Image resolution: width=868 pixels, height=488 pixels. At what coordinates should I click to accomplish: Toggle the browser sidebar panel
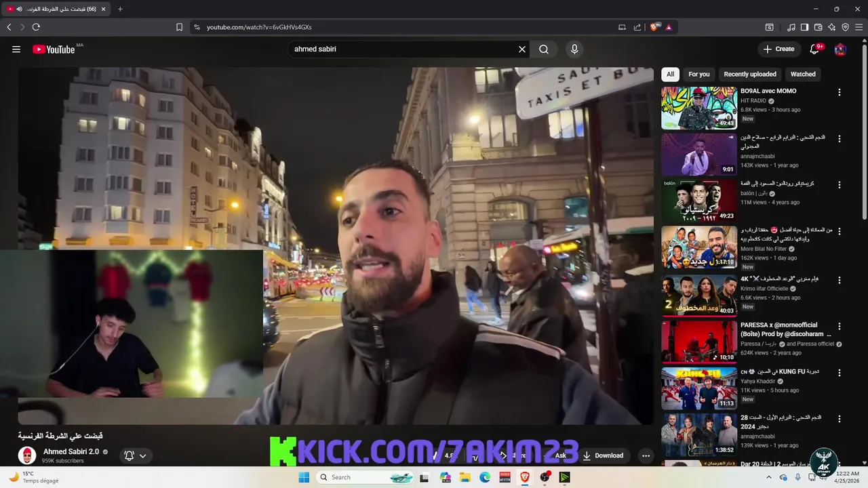(804, 27)
